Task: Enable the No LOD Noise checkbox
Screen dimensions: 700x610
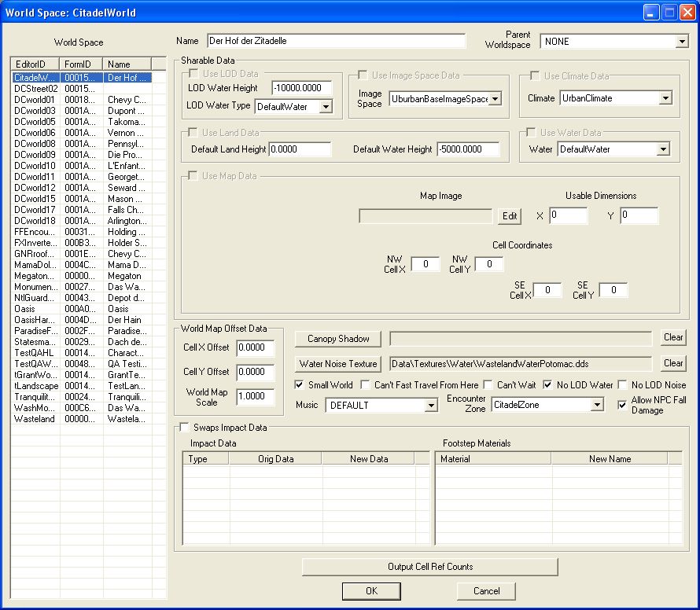Action: 622,384
